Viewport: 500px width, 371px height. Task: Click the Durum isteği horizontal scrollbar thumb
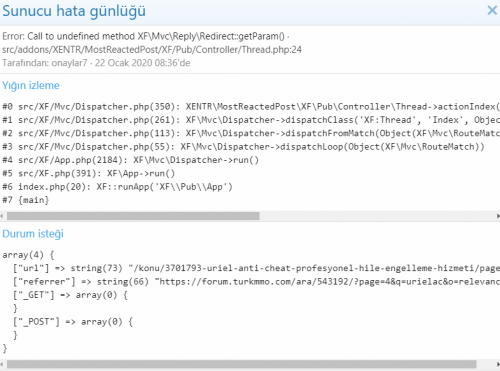(x=242, y=364)
